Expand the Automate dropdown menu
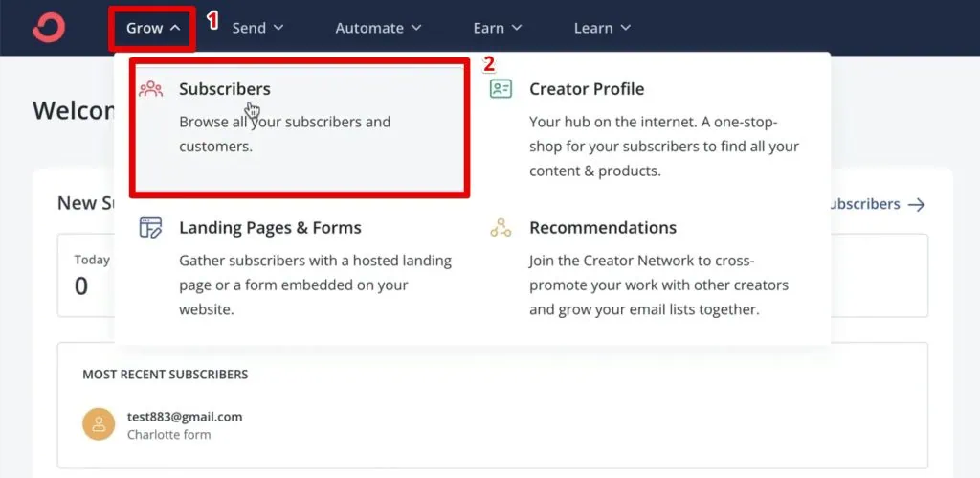This screenshot has width=980, height=478. [378, 28]
